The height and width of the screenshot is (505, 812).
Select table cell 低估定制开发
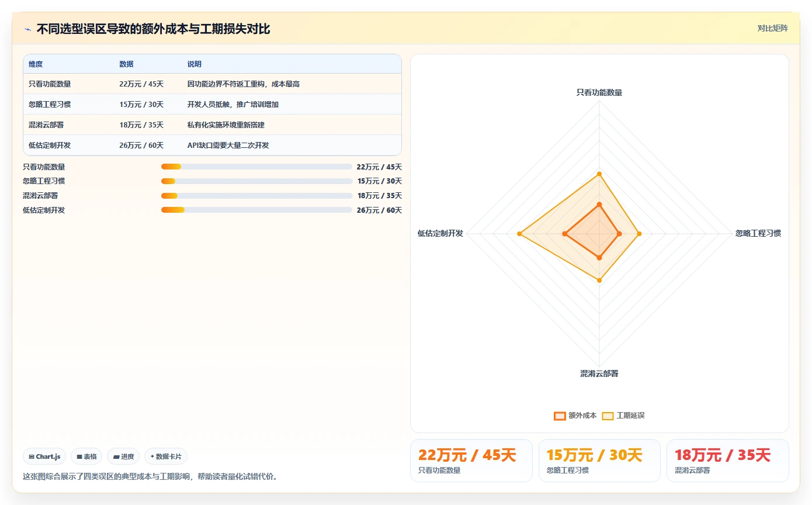(50, 146)
